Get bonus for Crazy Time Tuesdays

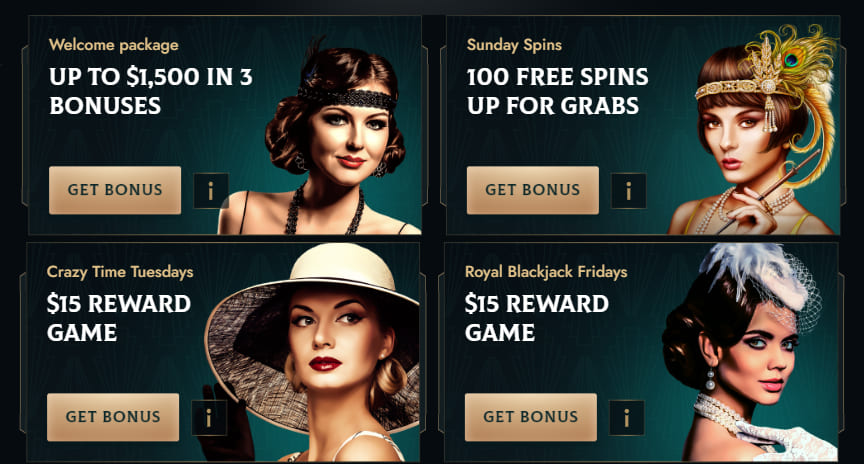coord(113,417)
